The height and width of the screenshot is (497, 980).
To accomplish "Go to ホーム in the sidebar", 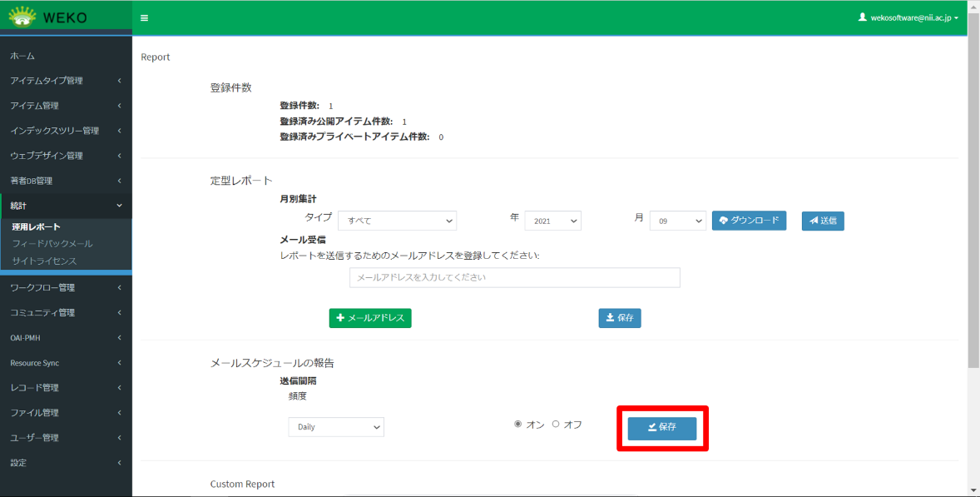I will click(22, 56).
